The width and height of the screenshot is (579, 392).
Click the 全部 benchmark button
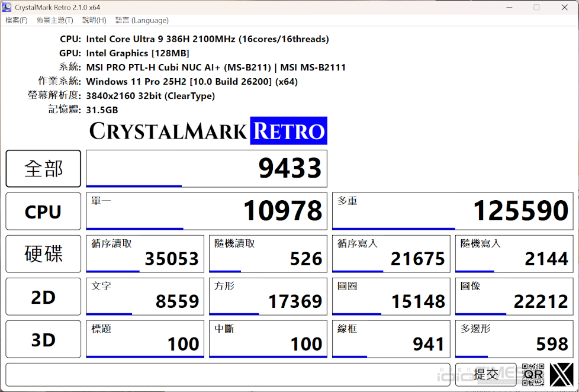click(43, 169)
